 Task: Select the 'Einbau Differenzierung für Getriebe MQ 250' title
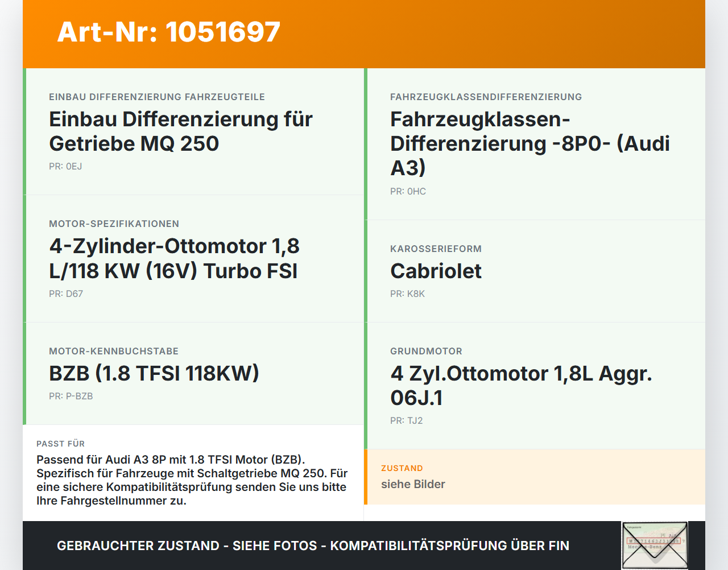click(181, 131)
